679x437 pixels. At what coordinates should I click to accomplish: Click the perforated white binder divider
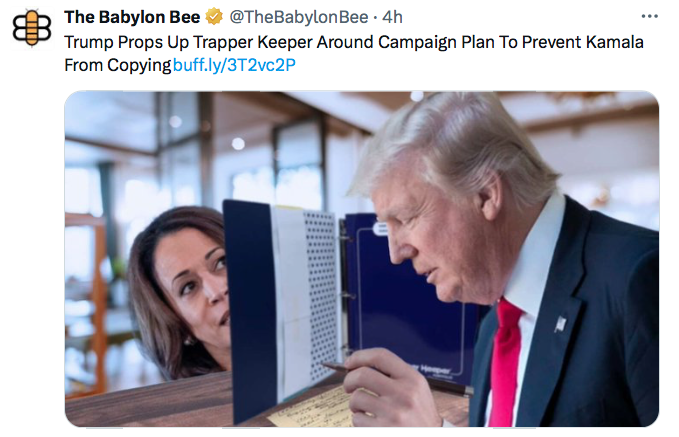[321, 295]
